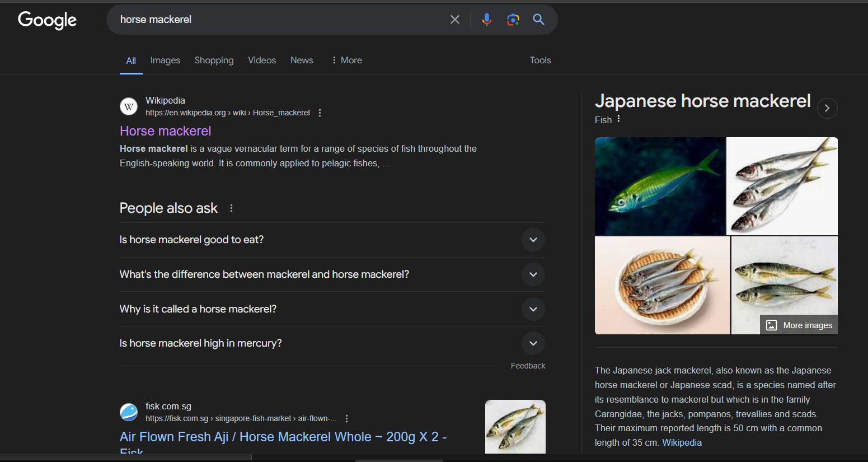The height and width of the screenshot is (462, 868).
Task: Click the Google logo
Action: [x=48, y=20]
